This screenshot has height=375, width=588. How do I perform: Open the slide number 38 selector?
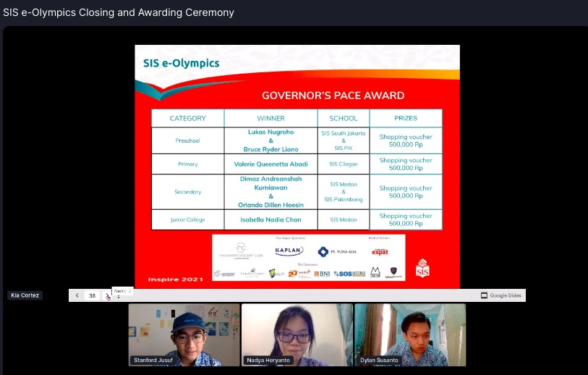click(x=92, y=295)
